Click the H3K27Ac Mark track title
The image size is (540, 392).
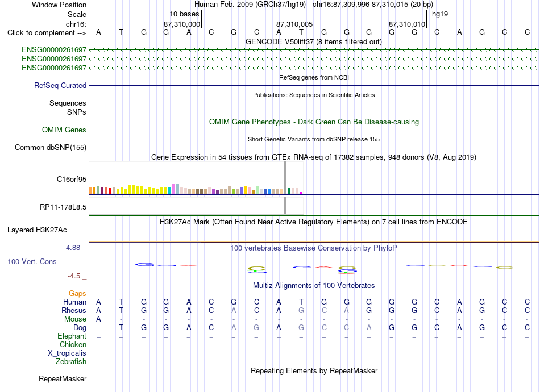click(x=314, y=222)
